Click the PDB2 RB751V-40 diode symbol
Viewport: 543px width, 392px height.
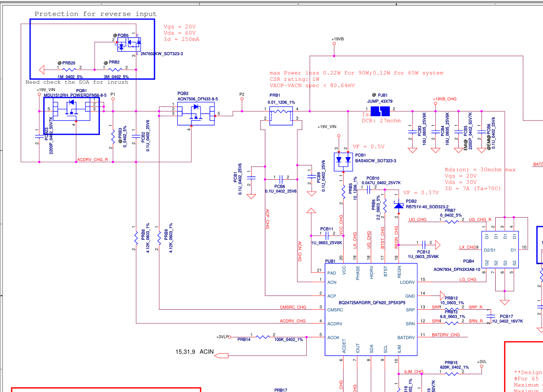(x=399, y=206)
